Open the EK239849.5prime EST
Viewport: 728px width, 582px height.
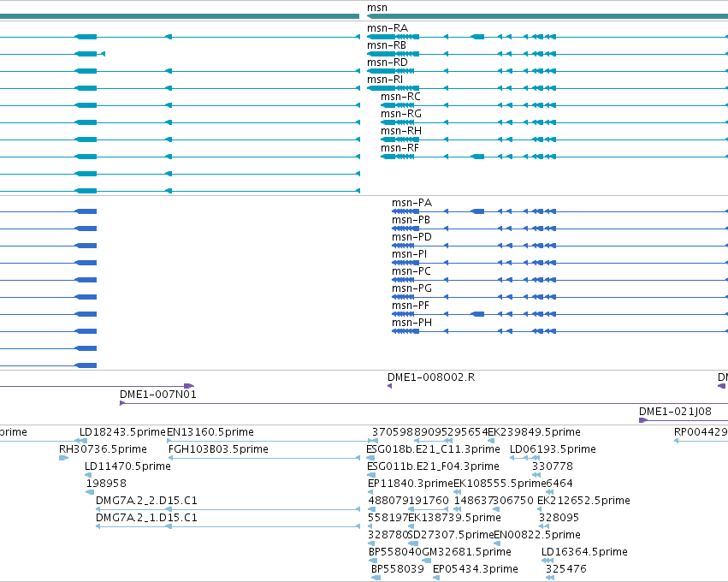534,432
